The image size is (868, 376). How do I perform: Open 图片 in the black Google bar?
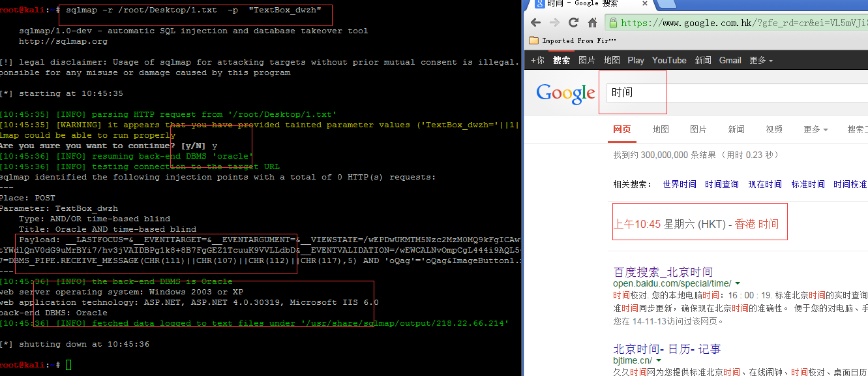[x=587, y=60]
